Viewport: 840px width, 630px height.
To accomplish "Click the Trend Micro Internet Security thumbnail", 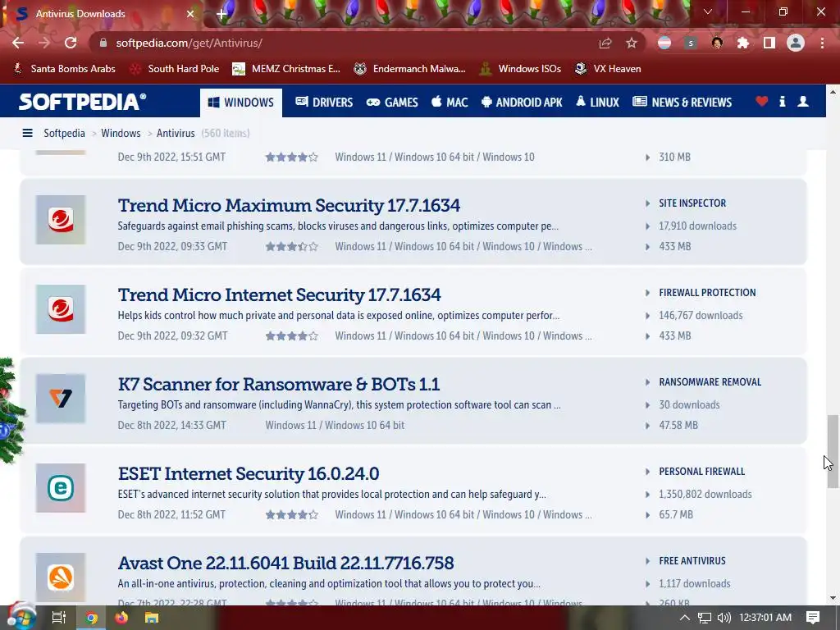I will point(61,309).
